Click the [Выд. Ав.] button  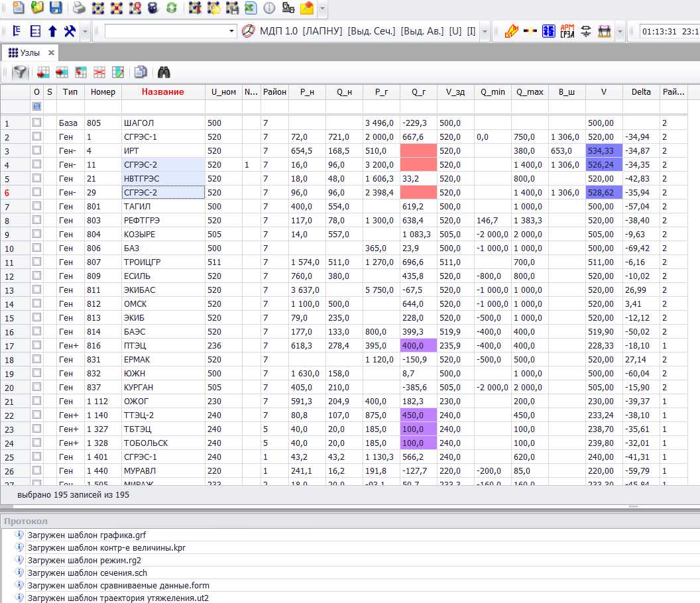(x=422, y=31)
